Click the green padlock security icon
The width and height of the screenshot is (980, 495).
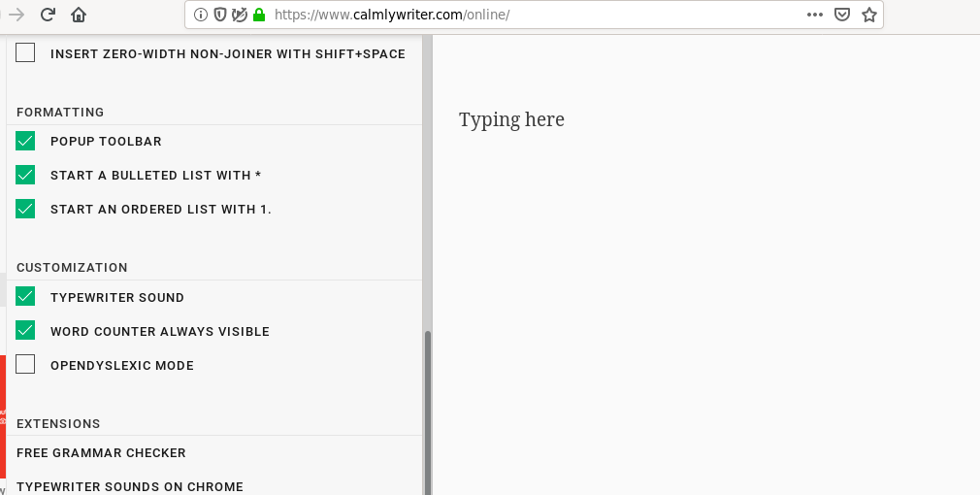pos(259,15)
